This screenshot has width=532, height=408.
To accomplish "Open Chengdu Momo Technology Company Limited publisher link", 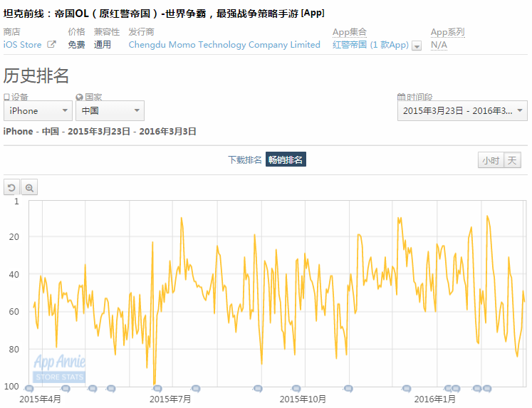I will [224, 44].
